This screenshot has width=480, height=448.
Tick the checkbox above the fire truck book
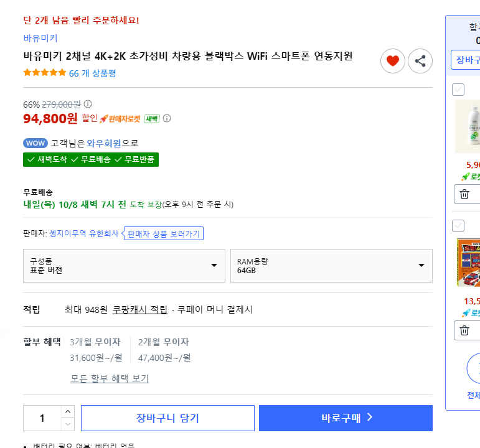point(458,226)
